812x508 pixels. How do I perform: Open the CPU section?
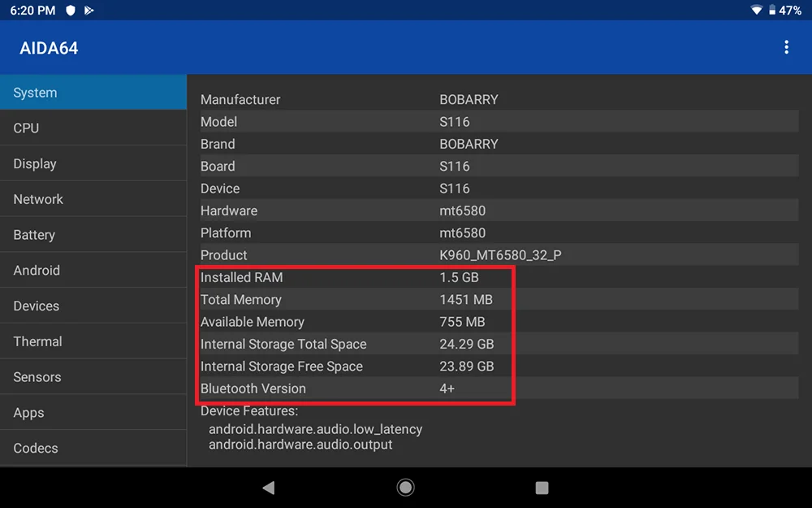(x=93, y=128)
